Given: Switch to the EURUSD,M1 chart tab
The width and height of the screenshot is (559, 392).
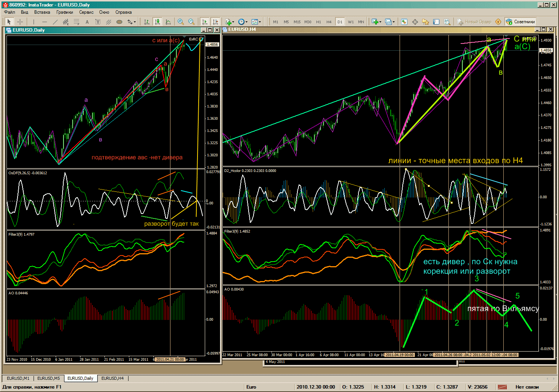Looking at the screenshot, I should [18, 378].
